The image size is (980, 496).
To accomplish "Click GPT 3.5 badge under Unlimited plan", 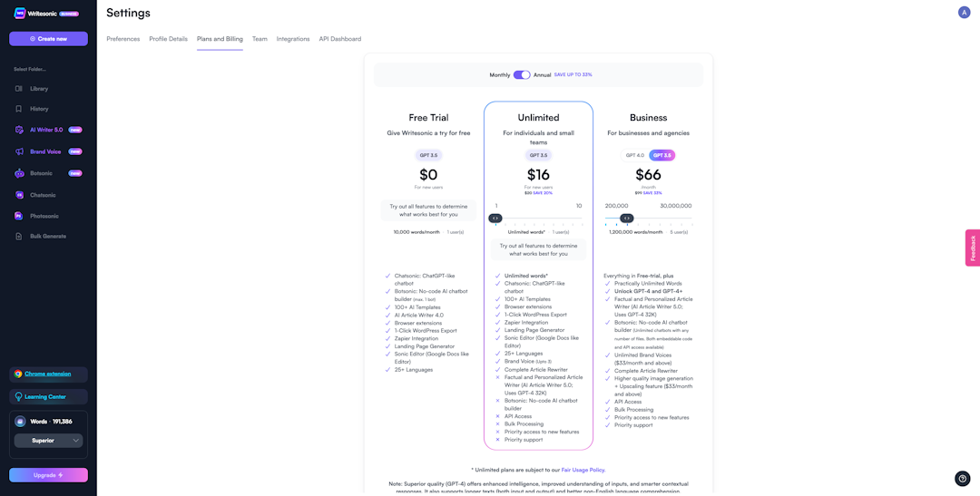I will click(538, 156).
